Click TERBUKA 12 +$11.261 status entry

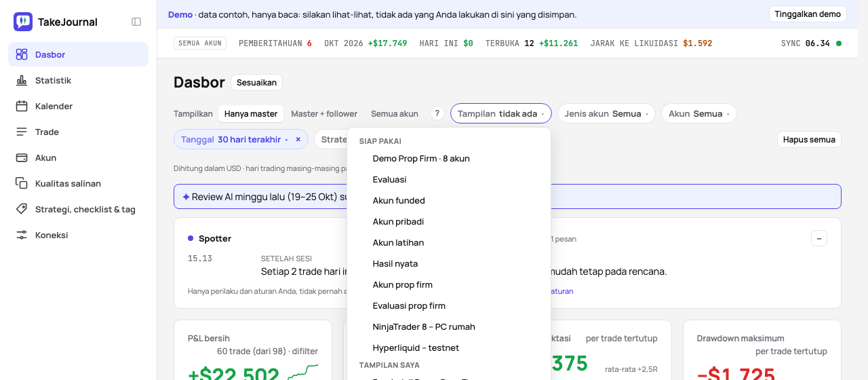coord(532,43)
